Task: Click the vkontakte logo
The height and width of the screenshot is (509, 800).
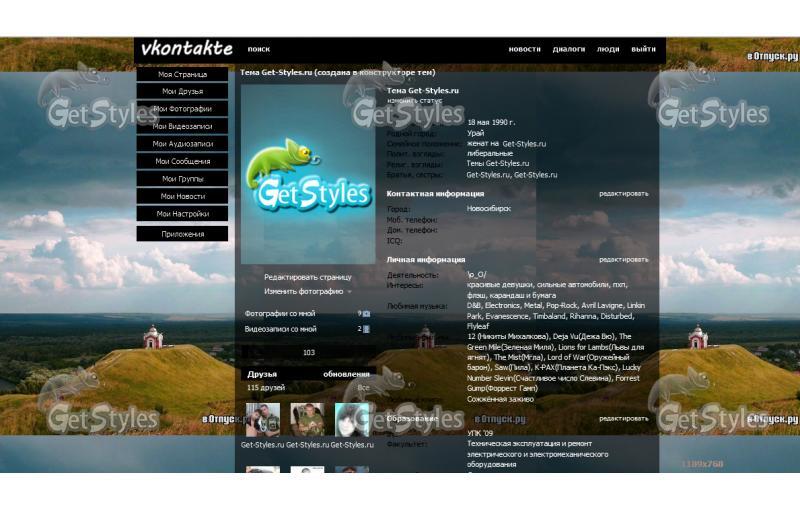Action: pos(186,48)
